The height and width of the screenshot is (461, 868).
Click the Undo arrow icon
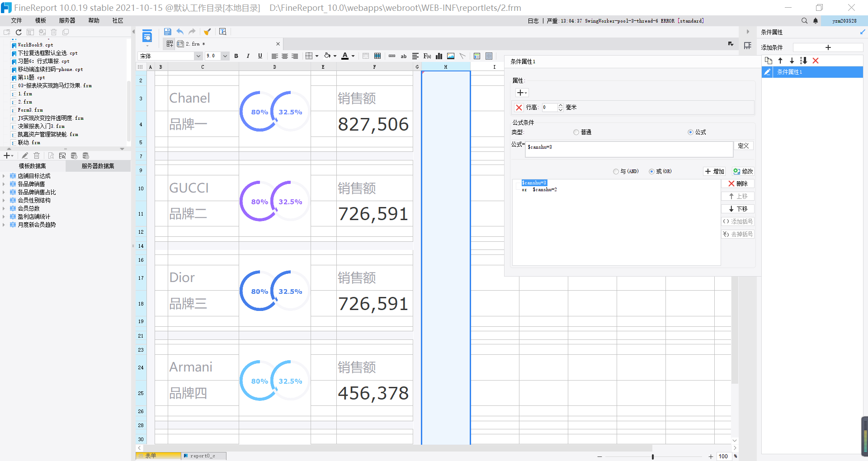[180, 32]
